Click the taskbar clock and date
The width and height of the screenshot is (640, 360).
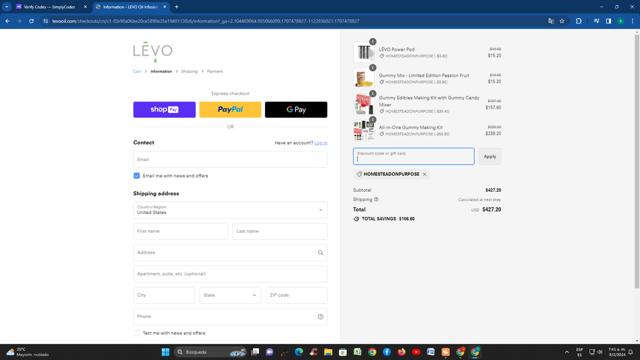616,352
